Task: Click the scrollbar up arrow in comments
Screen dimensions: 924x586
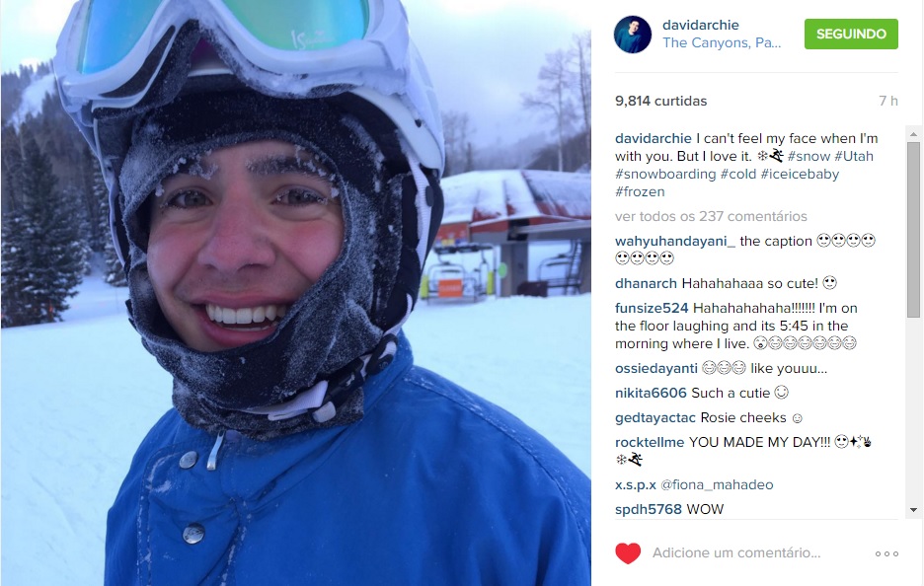Action: (913, 134)
